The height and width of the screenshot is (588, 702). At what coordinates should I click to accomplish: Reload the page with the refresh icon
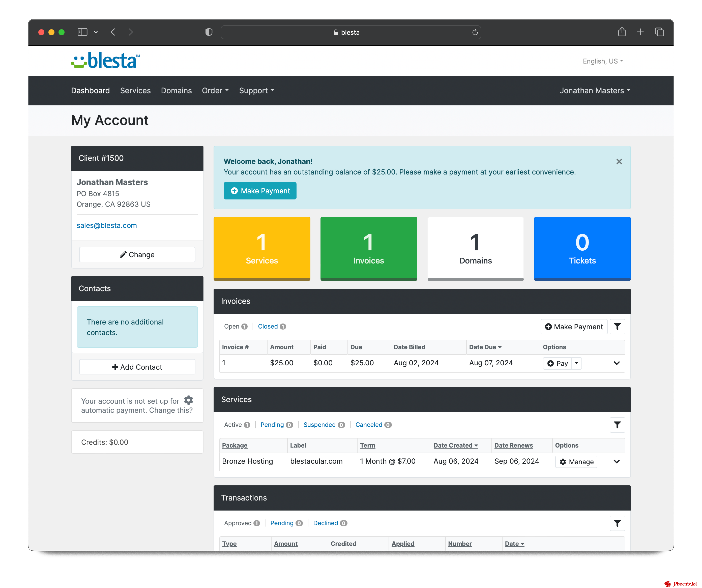pos(475,32)
